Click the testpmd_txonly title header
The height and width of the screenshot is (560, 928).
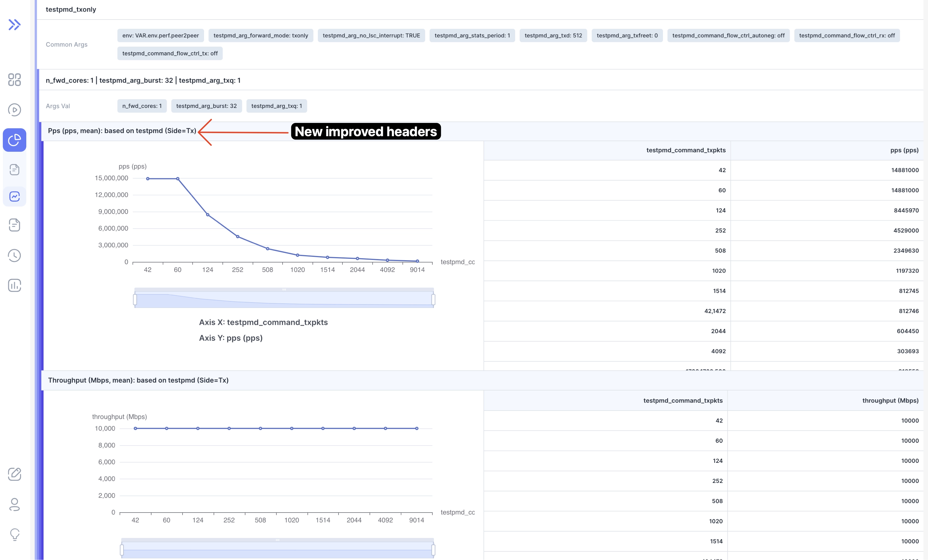[71, 9]
